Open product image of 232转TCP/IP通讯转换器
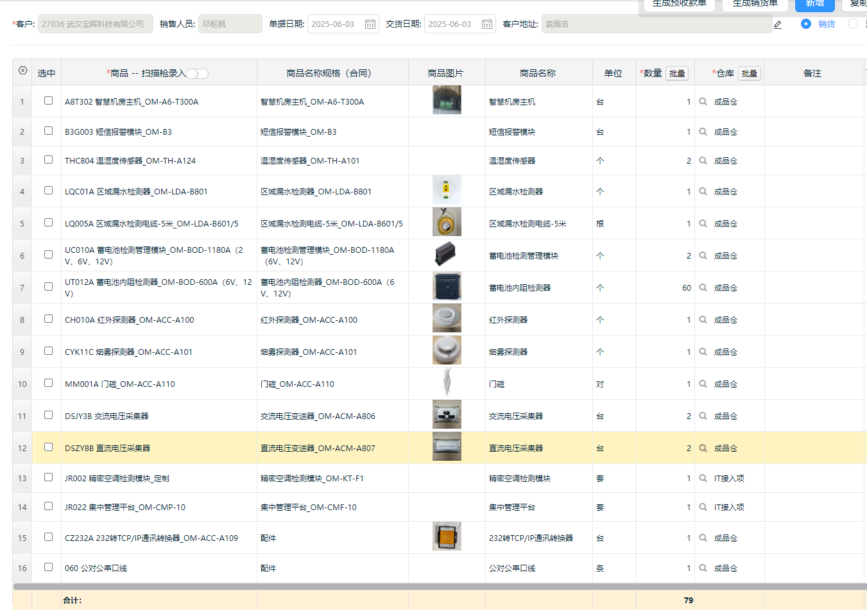 (447, 536)
